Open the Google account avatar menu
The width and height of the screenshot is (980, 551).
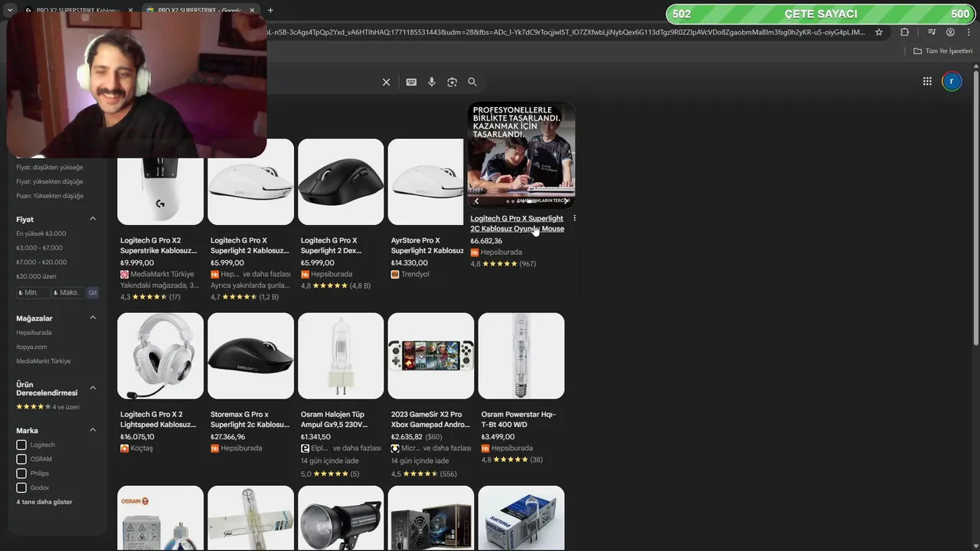[x=952, y=81]
